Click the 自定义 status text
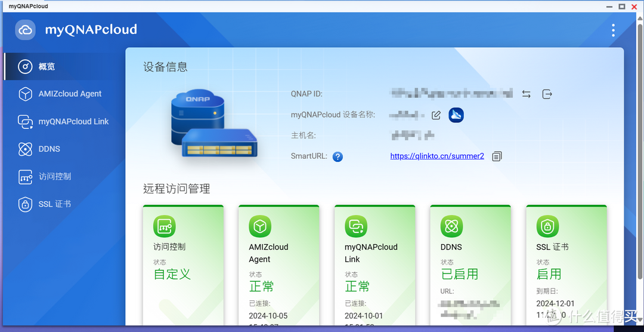Viewport: 644px width, 332px height. [172, 274]
